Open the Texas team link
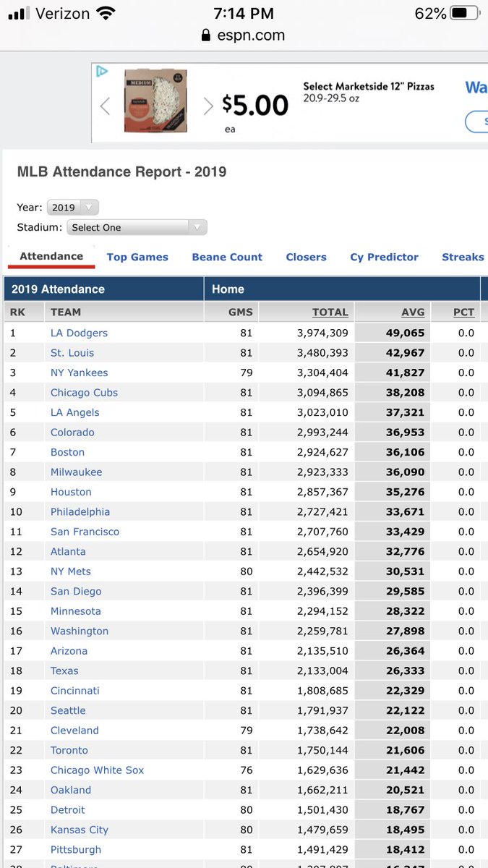488x868 pixels. (x=64, y=671)
